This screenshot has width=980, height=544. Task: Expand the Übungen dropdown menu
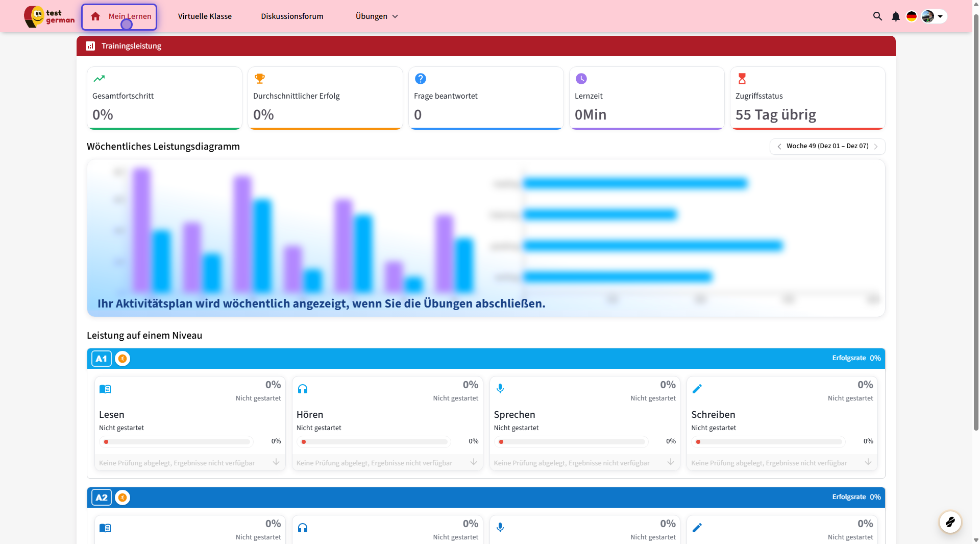[377, 16]
